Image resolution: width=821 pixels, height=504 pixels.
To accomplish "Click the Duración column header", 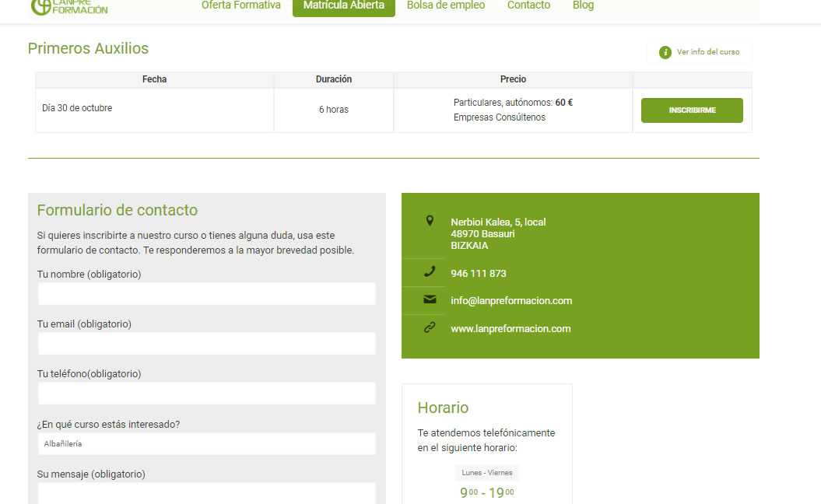I will click(334, 79).
